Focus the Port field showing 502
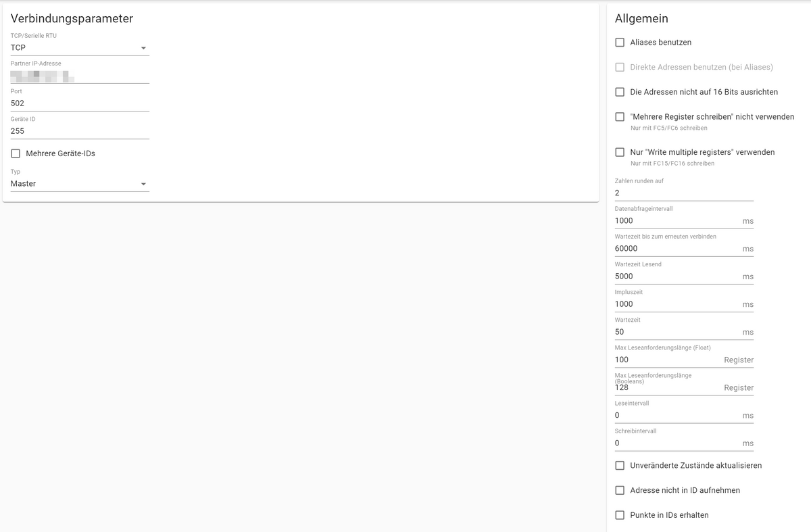 [x=80, y=103]
